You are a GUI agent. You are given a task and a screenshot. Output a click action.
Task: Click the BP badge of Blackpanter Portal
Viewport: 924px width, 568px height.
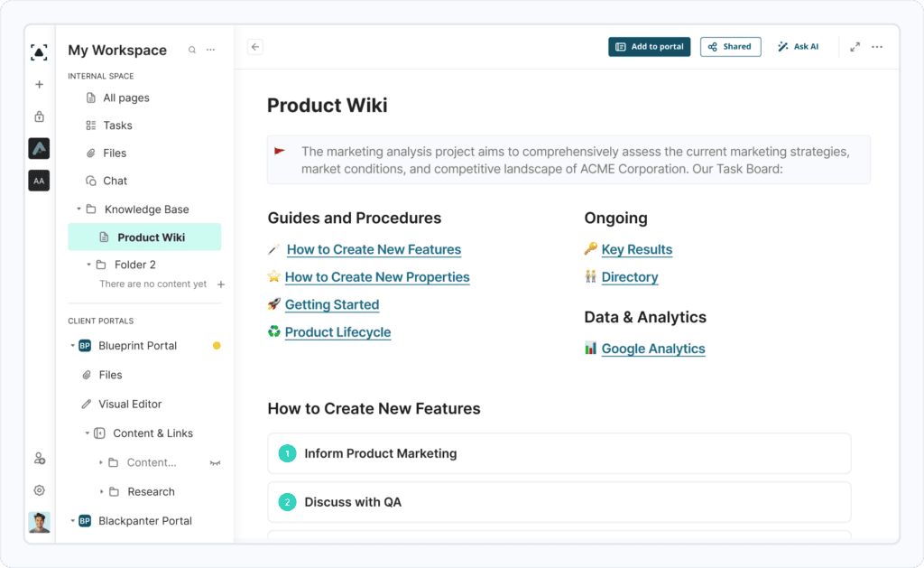[85, 521]
